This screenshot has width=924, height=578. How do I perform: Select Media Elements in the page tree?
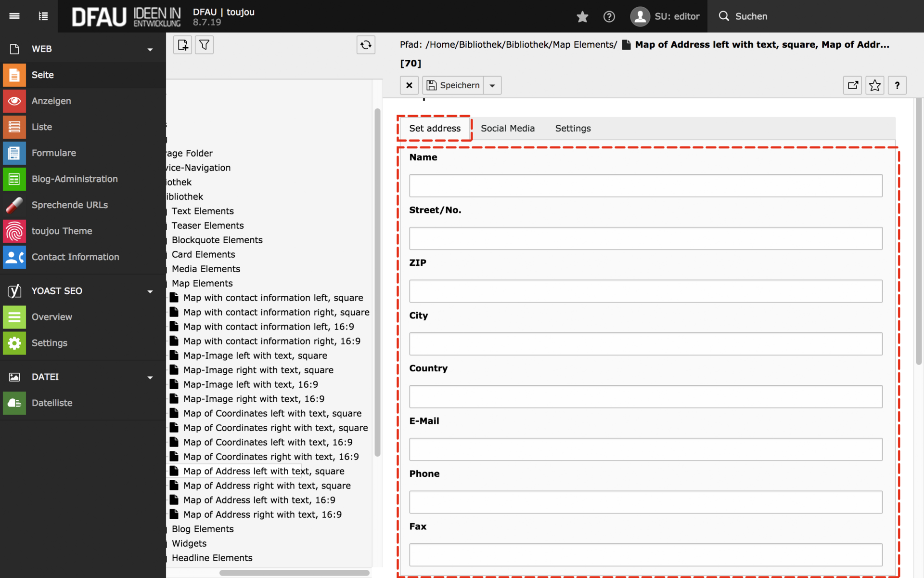point(205,269)
